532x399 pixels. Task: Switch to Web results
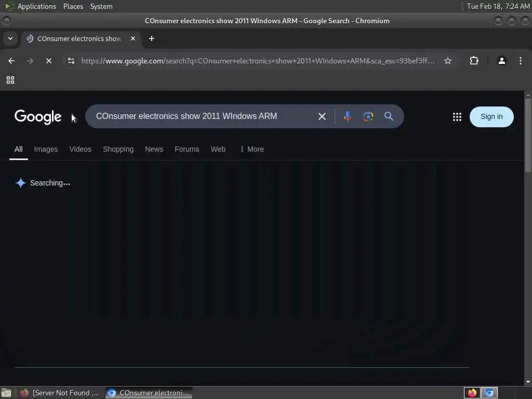[x=218, y=149]
